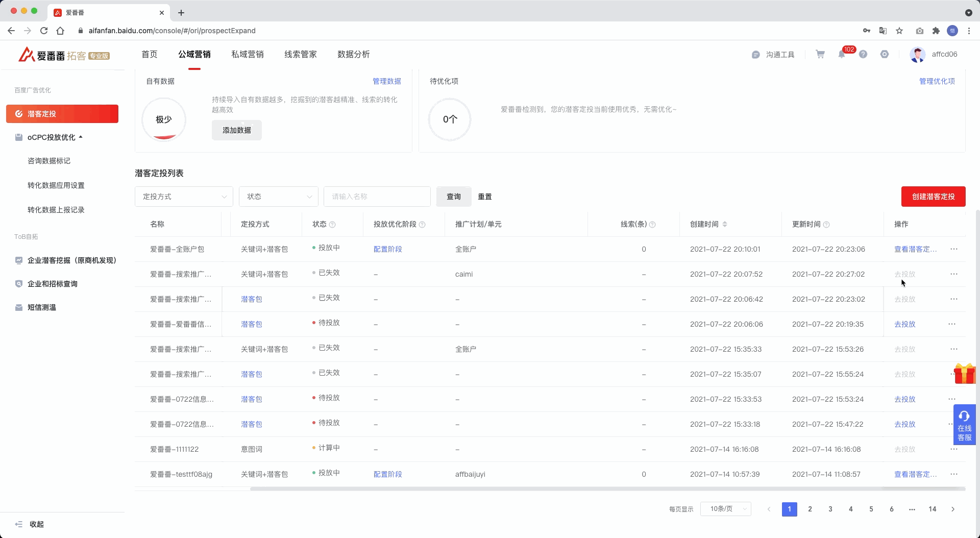Open 转化数据上报记录 sidebar item
Screen dimensions: 980x538
point(56,210)
